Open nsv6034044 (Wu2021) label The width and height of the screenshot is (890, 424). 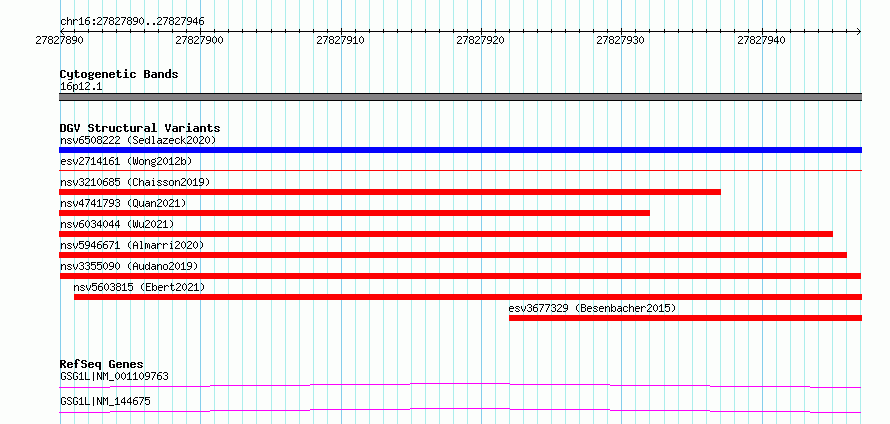[117, 224]
